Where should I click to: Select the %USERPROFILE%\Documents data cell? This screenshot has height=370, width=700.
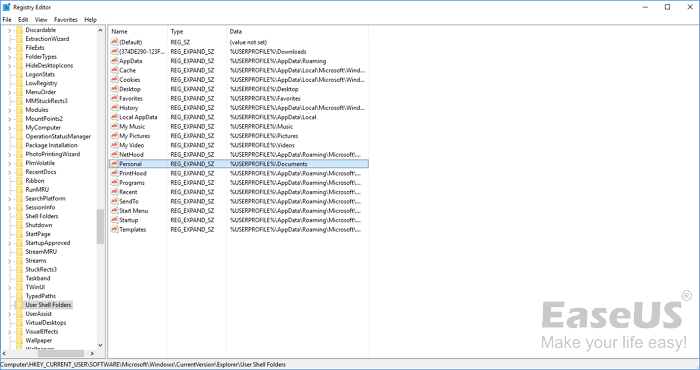click(x=268, y=164)
